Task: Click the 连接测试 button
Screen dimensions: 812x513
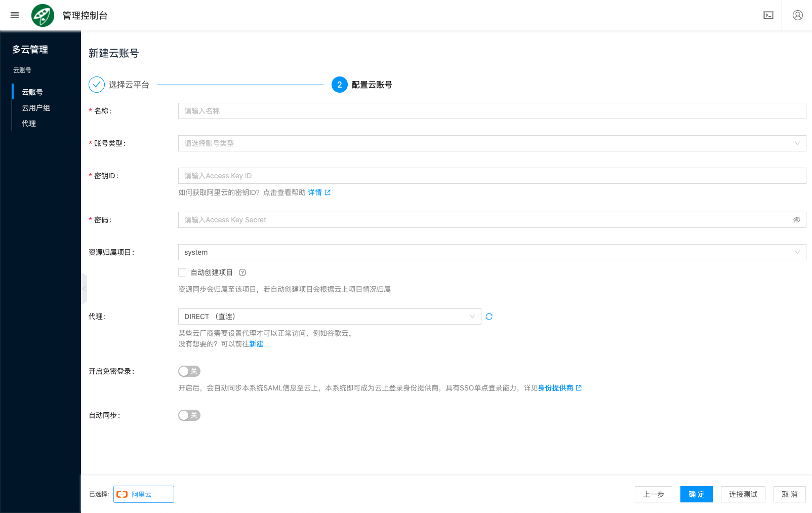Action: pyautogui.click(x=743, y=494)
